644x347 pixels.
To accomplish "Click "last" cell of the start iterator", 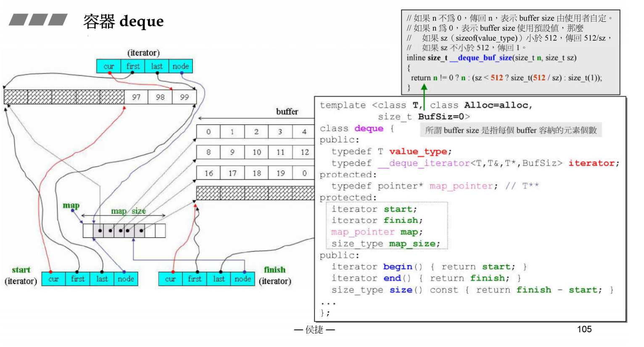I will coord(102,279).
